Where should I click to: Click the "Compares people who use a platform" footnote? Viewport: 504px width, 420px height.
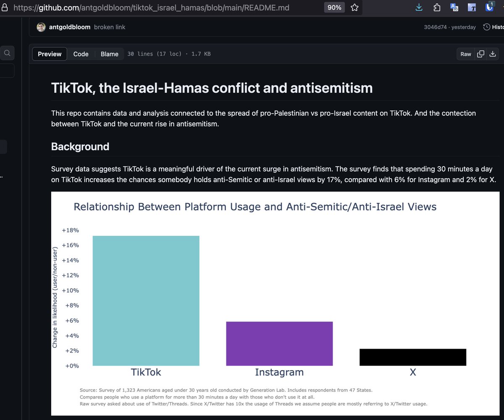pyautogui.click(x=197, y=397)
